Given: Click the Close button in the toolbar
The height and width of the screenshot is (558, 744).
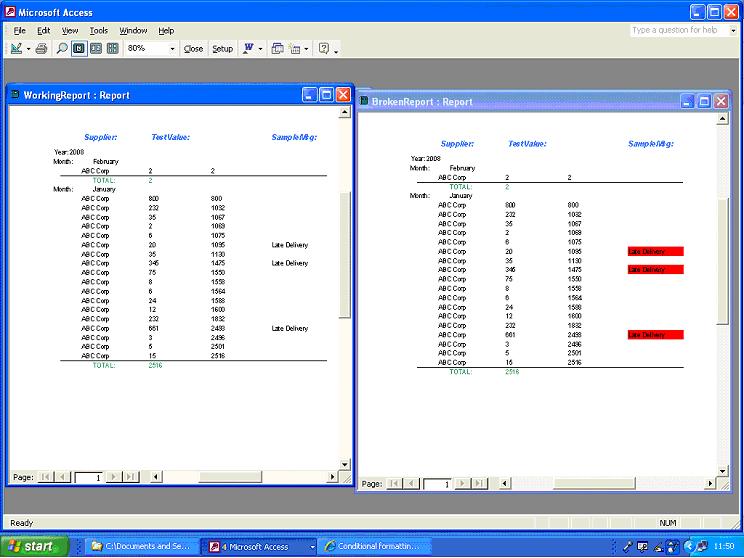Looking at the screenshot, I should click(x=193, y=49).
